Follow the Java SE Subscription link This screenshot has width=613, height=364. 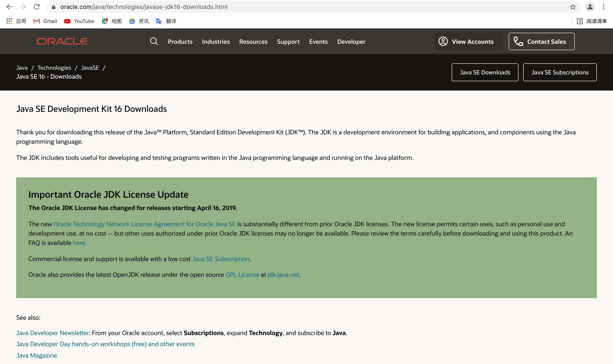click(221, 259)
